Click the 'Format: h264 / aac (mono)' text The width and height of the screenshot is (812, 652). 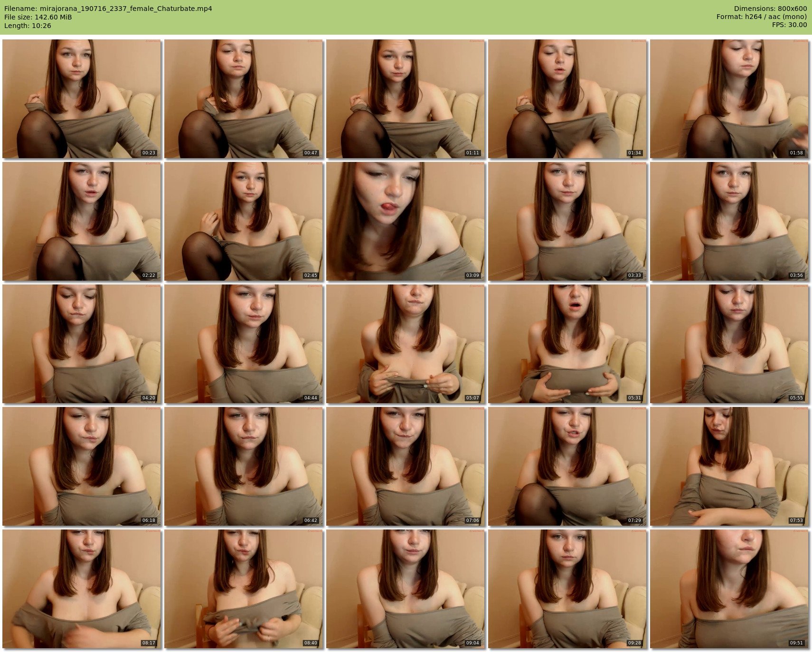point(762,17)
